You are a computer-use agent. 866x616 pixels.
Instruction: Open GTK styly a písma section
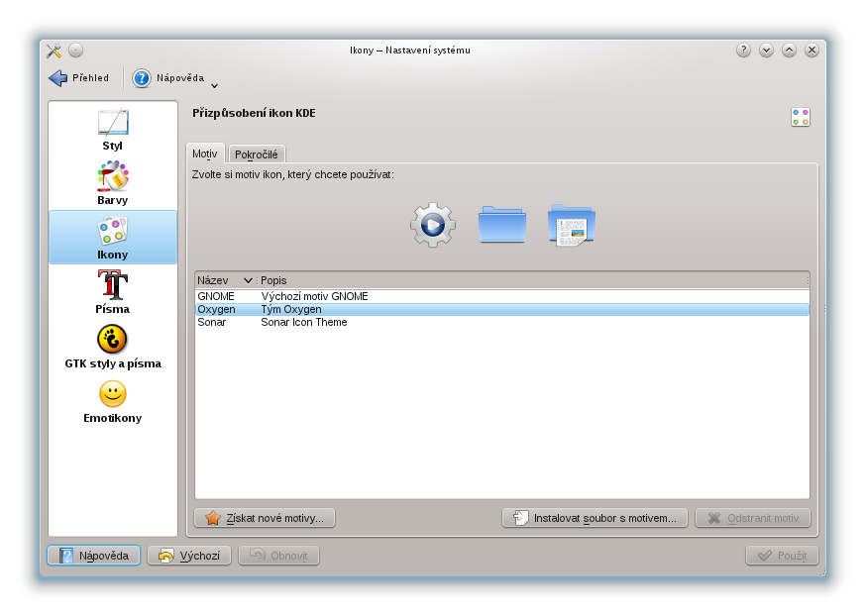(x=113, y=347)
